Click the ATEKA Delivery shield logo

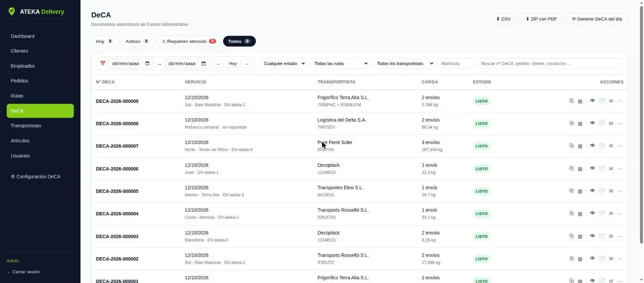point(11,11)
